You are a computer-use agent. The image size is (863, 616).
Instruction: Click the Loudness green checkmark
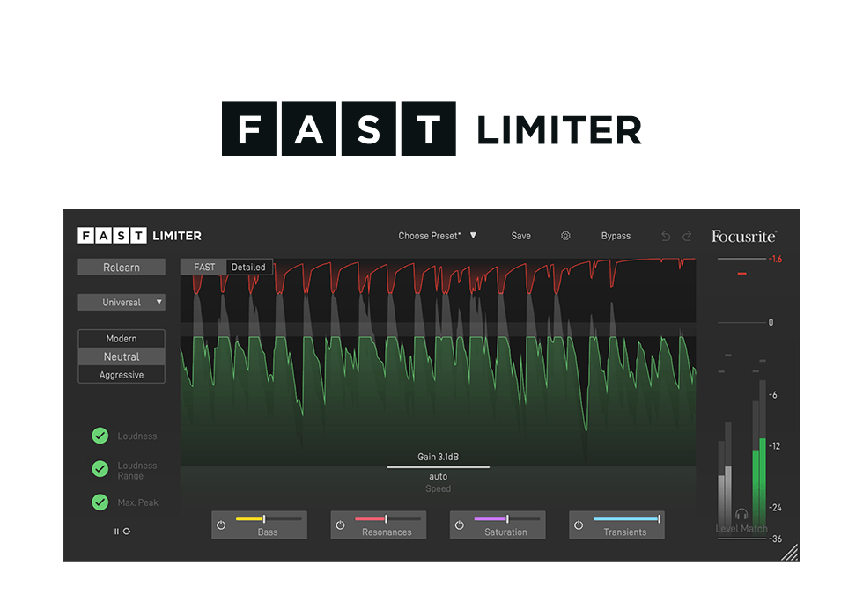click(x=100, y=436)
